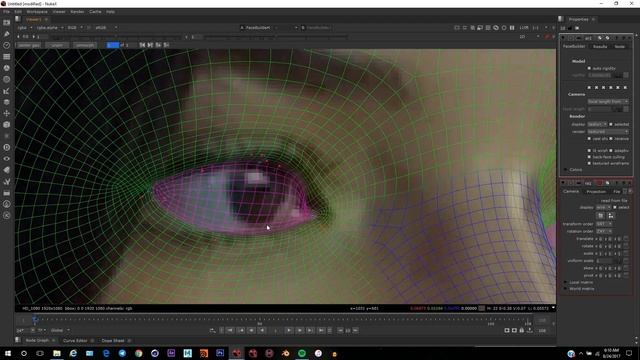This screenshot has width=640, height=360.
Task: Toggle the back-face culling checkbox
Action: click(x=589, y=157)
